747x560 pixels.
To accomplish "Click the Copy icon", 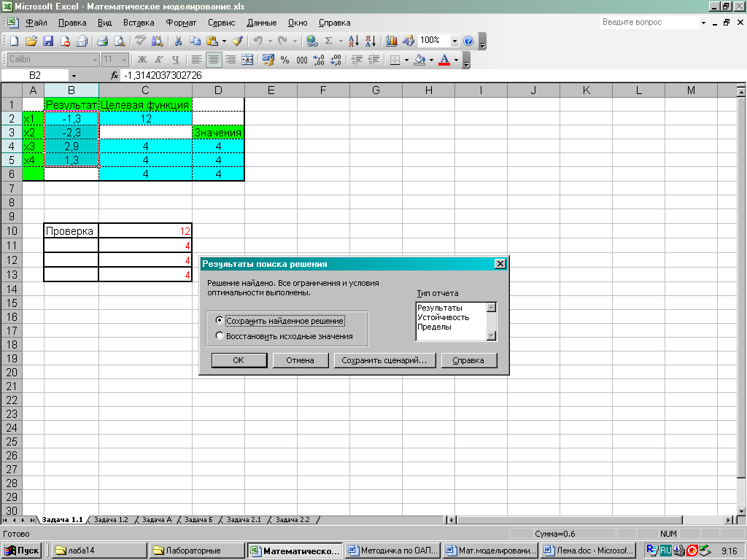I will [195, 41].
